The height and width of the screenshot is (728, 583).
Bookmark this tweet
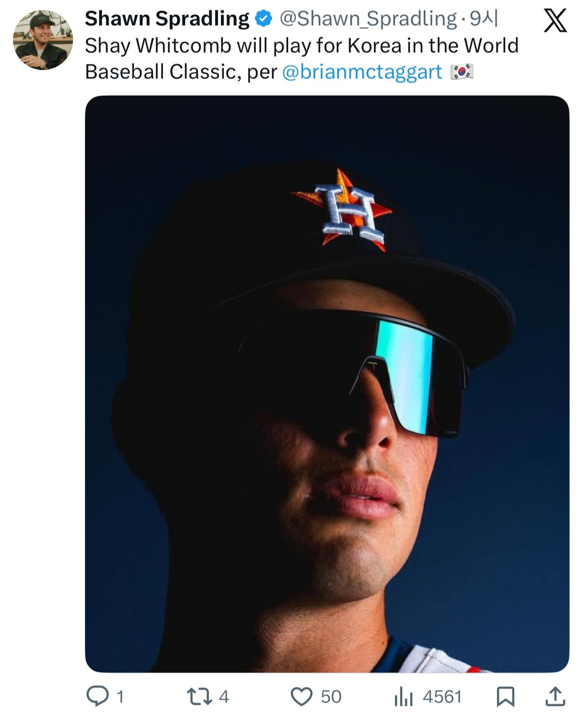pyautogui.click(x=506, y=697)
